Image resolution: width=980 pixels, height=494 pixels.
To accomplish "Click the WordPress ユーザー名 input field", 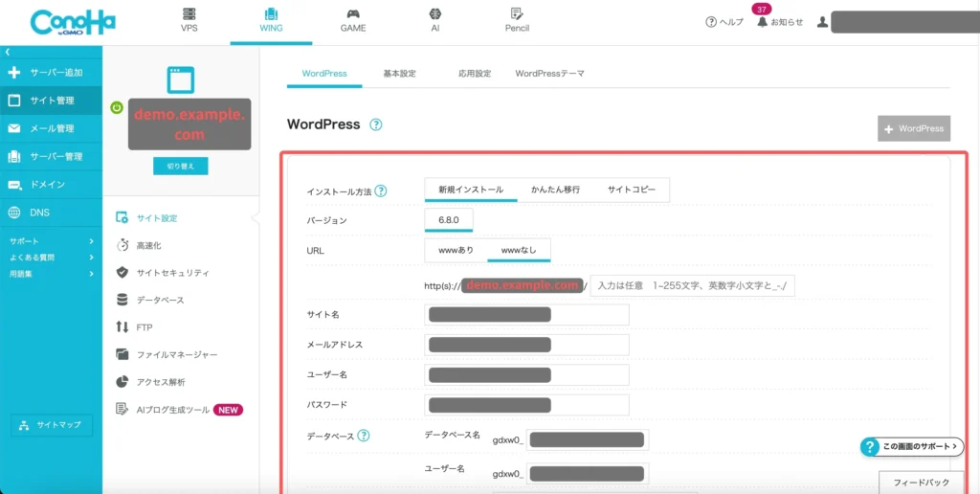I will (x=527, y=374).
